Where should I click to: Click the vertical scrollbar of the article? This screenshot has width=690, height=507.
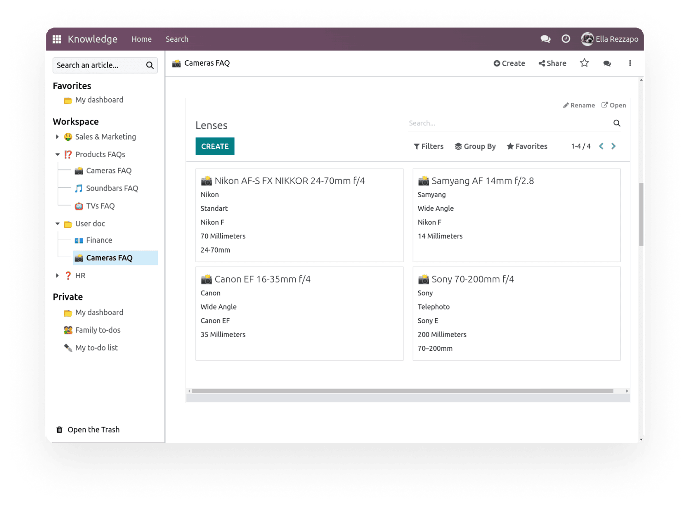pos(641,214)
